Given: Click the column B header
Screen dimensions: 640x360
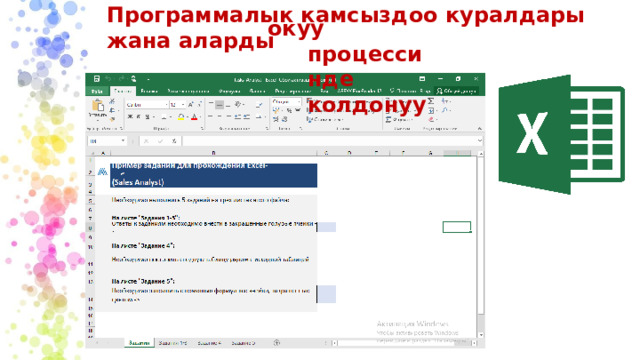Looking at the screenshot, I should pos(213,153).
